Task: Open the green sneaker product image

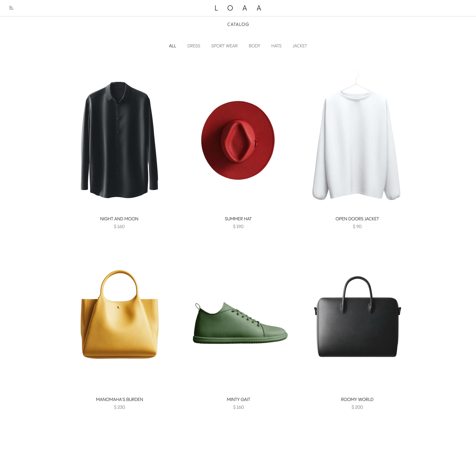Action: point(240,323)
